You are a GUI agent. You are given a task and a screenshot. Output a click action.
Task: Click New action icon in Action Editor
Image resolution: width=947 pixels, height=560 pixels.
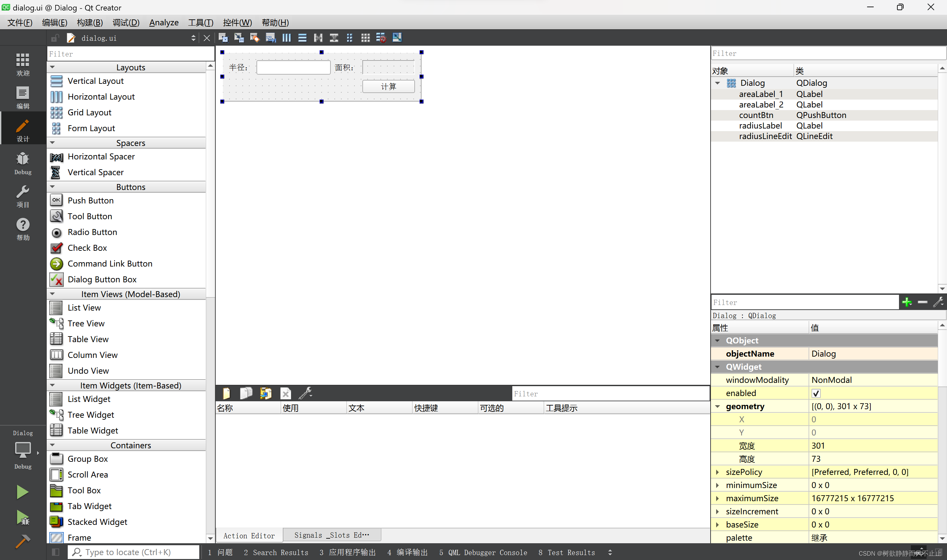[227, 394]
